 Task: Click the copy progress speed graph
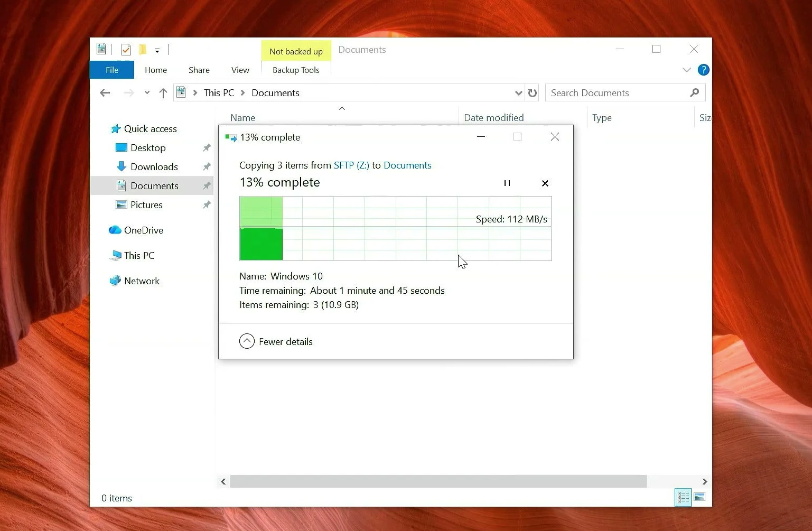pos(396,228)
